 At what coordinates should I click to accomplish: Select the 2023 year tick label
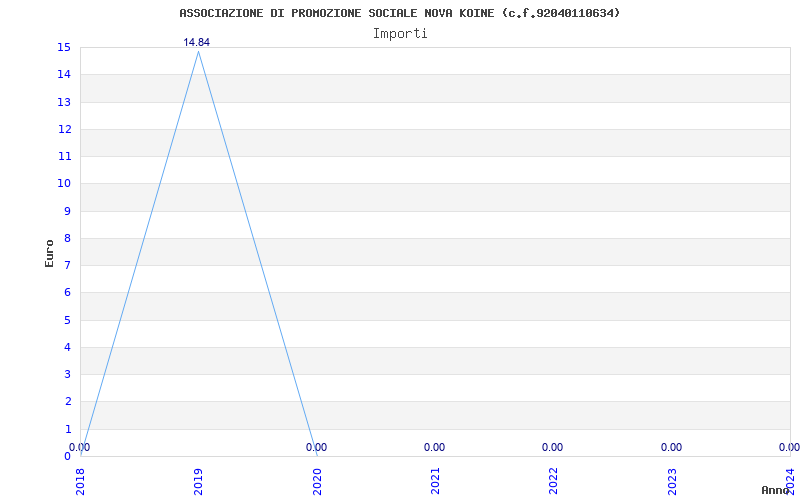(x=672, y=481)
